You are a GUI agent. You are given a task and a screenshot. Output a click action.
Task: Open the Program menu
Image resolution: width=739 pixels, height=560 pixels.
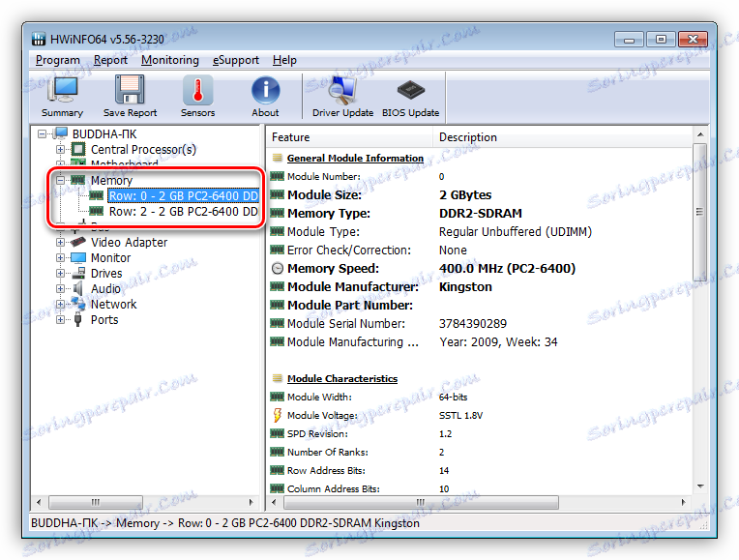point(57,60)
